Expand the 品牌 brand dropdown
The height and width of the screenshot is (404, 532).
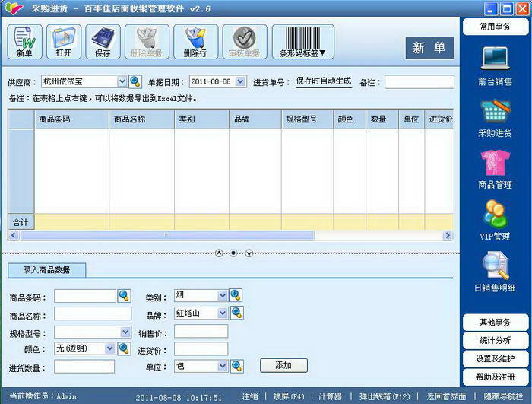[222, 313]
